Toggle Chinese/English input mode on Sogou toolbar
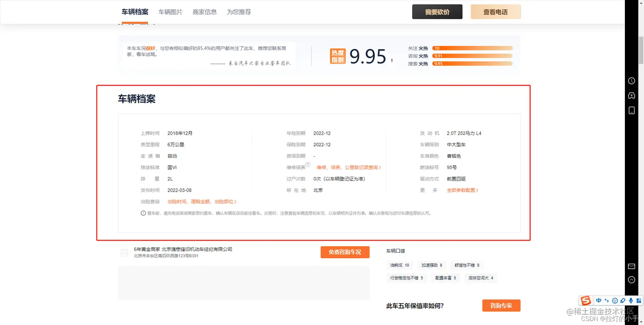This screenshot has height=325, width=644. click(598, 300)
